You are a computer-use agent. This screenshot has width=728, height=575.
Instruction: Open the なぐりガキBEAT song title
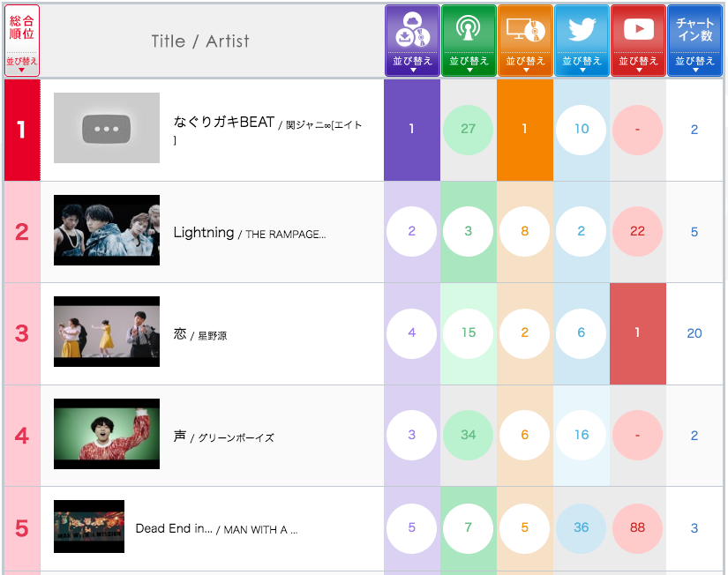click(224, 123)
